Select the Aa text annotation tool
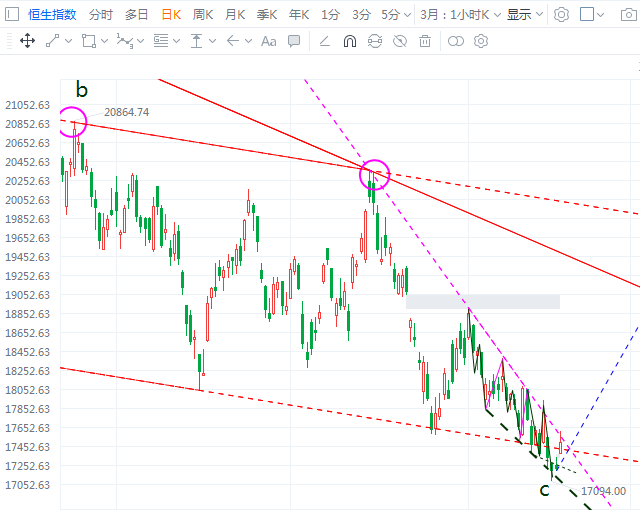The width and height of the screenshot is (640, 515). 269,41
